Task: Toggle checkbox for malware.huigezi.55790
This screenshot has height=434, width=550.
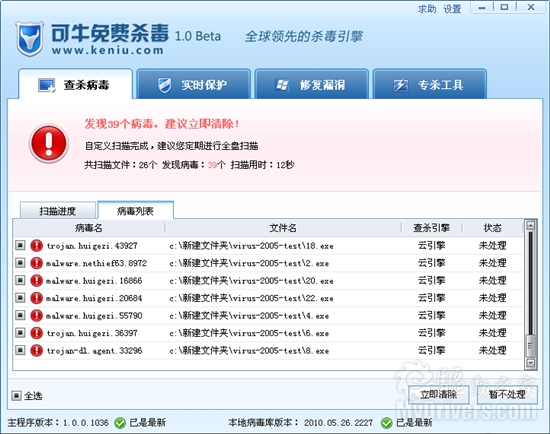Action: click(20, 315)
